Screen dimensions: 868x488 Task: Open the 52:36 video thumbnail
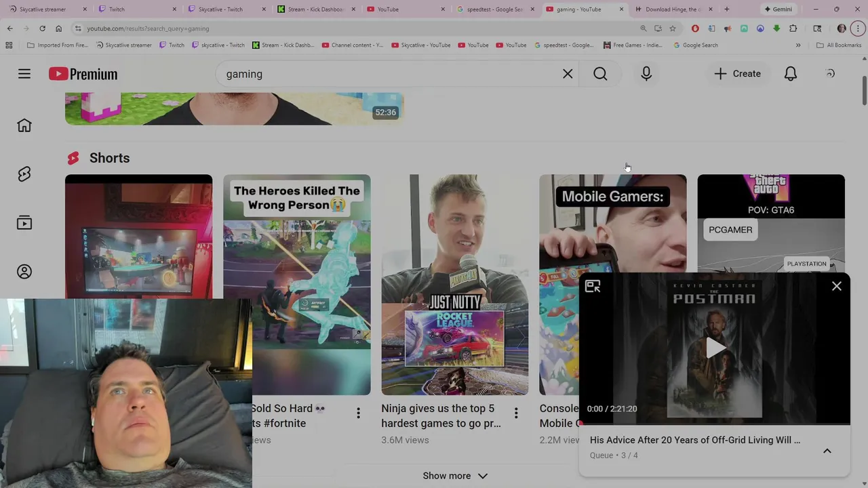[x=235, y=108]
